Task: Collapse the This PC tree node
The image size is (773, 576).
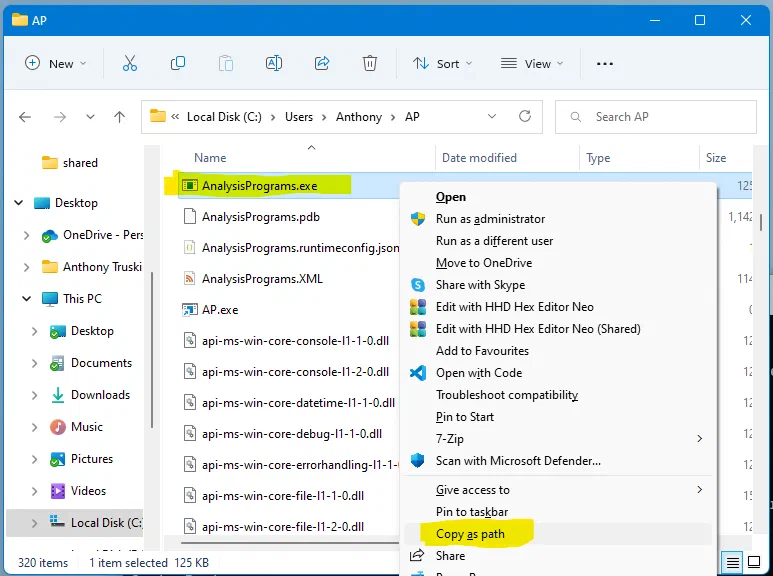Action: (27, 298)
